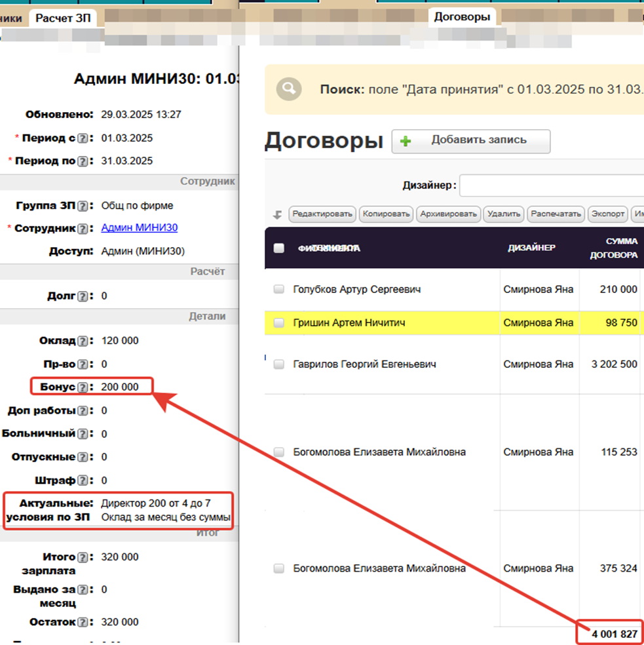Sort by the Сумма договора column header
The width and height of the screenshot is (644, 645).
[x=613, y=248]
